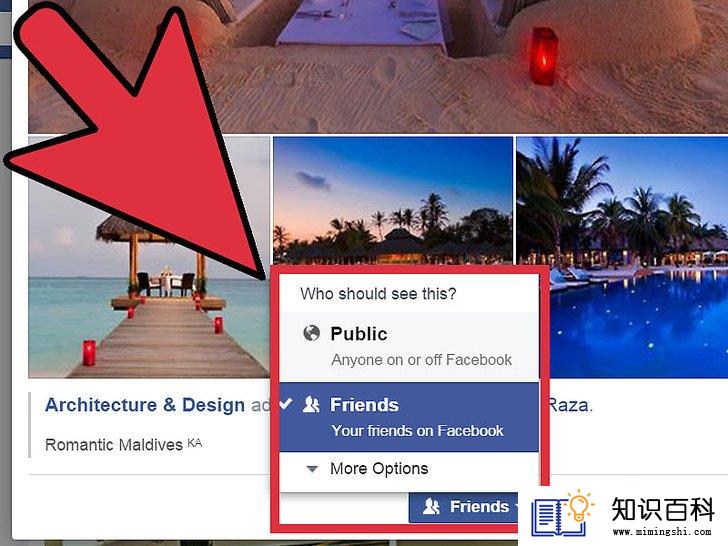This screenshot has width=728, height=546.
Task: Open Architecture & Design page link
Action: (x=145, y=405)
